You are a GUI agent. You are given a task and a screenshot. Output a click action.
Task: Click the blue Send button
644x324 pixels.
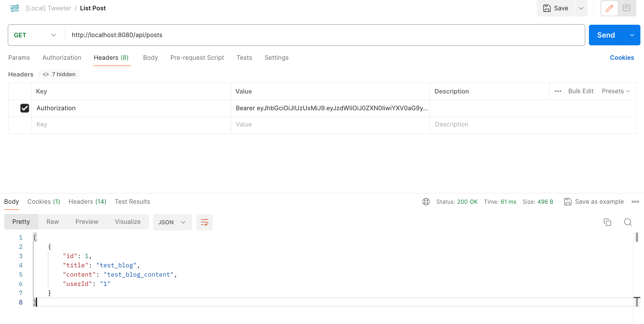click(606, 35)
